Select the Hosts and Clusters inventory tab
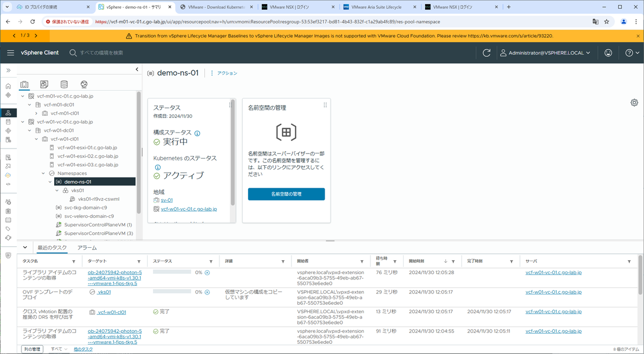Image resolution: width=644 pixels, height=354 pixels. [x=24, y=84]
